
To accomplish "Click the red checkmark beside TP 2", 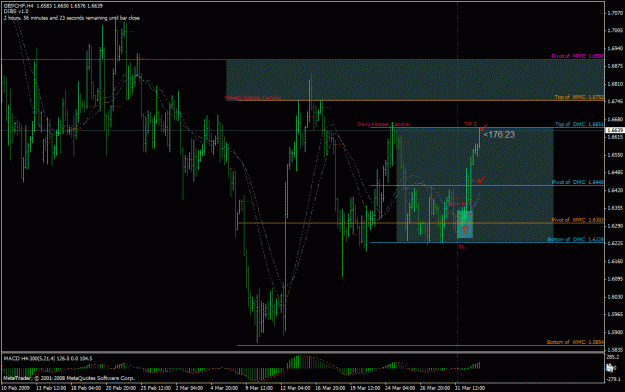I will [x=484, y=128].
